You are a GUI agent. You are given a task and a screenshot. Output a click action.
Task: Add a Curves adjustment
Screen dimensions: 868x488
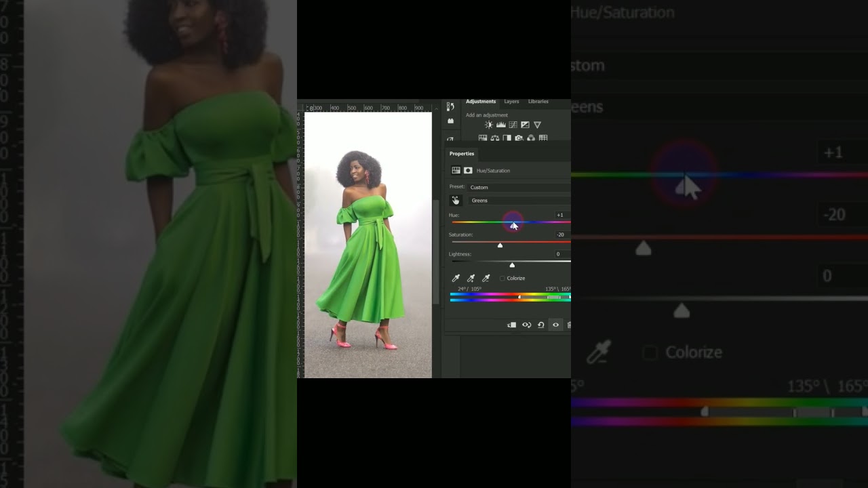(x=513, y=125)
